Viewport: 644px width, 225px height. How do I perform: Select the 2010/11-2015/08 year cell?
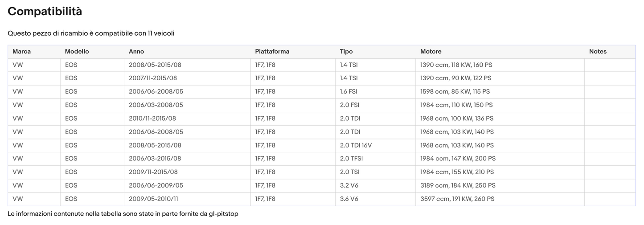(x=153, y=119)
